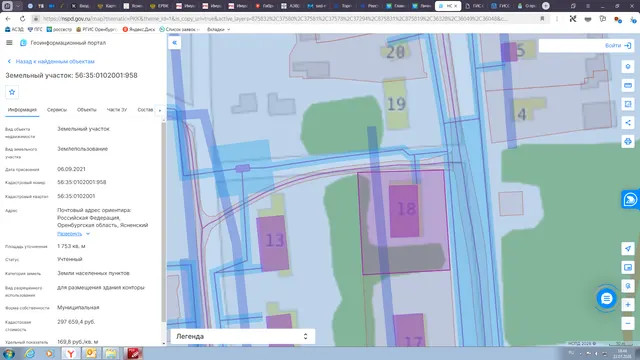The width and height of the screenshot is (640, 360).
Task: Switch to the АЗВС browser tab
Action: click(x=290, y=6)
